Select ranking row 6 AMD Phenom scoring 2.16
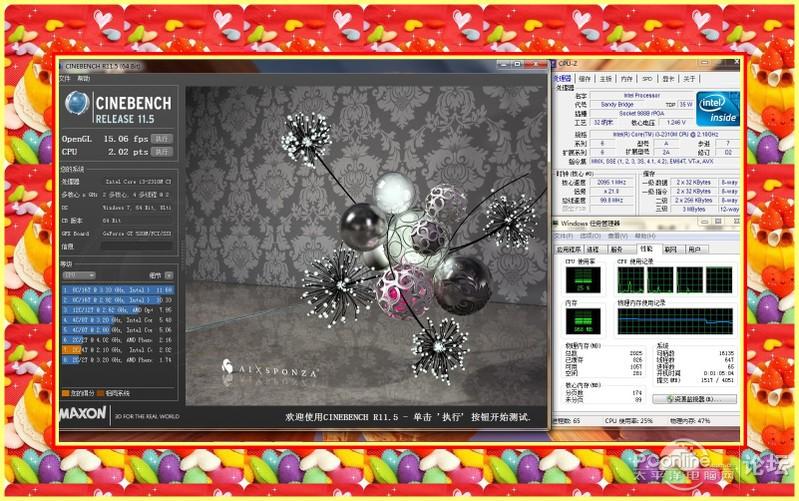 pyautogui.click(x=118, y=340)
